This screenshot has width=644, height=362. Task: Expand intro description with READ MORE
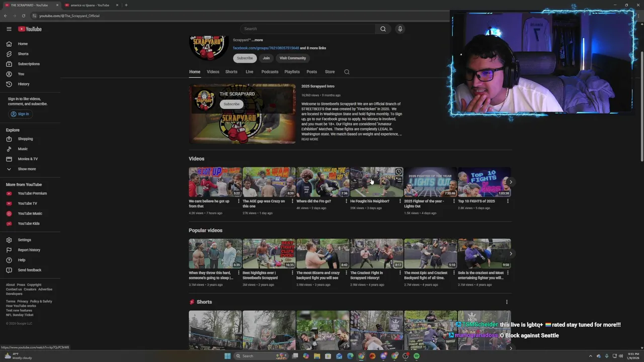click(x=309, y=139)
